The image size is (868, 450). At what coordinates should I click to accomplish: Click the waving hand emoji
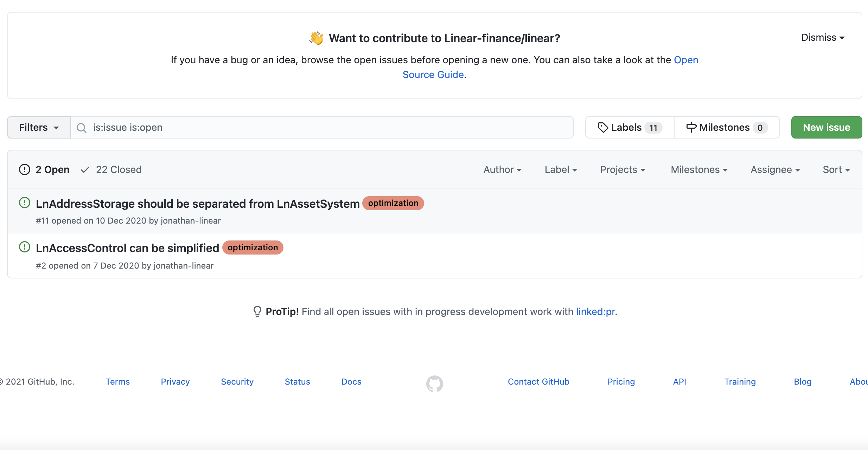316,38
